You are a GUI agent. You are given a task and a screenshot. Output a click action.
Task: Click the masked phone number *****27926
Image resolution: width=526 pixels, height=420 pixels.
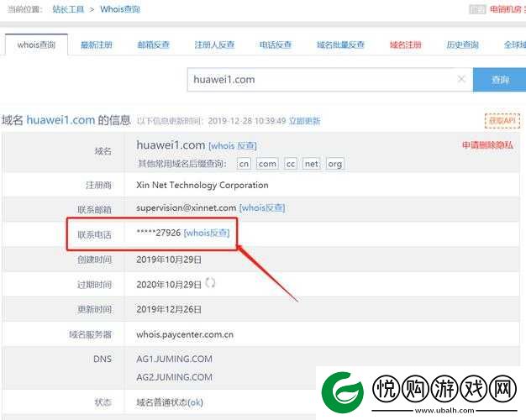pos(158,233)
